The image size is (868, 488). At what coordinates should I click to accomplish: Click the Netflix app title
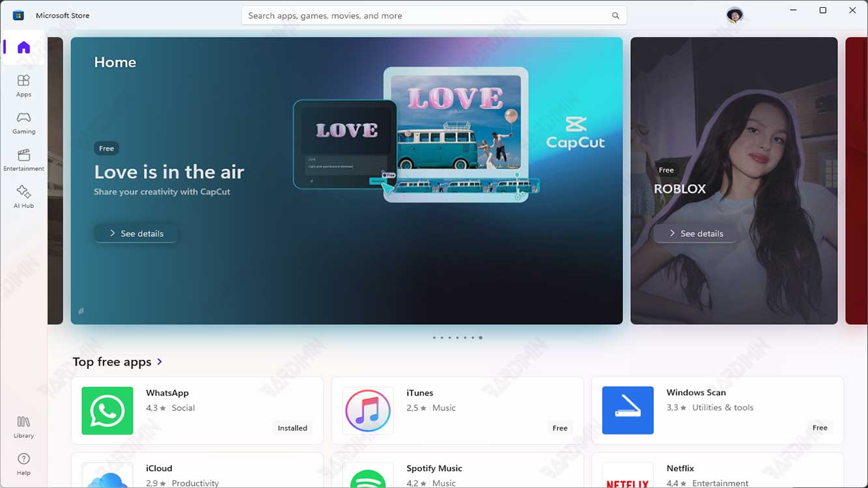click(x=680, y=468)
